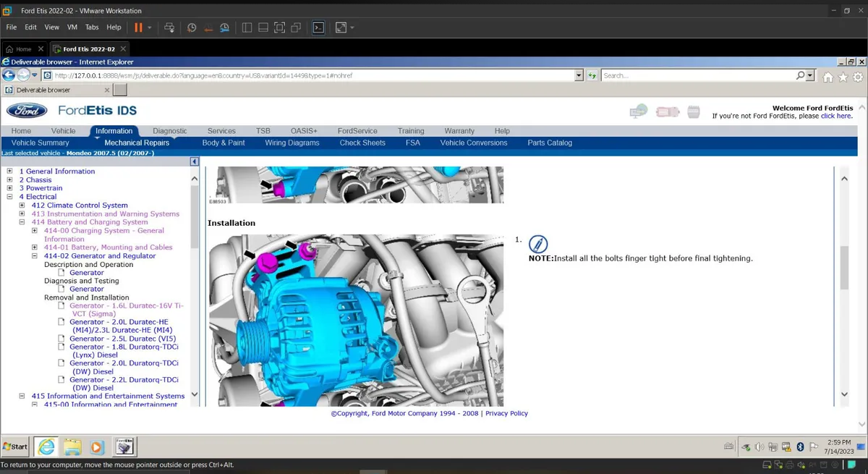Click the Ford oval logo
This screenshot has width=868, height=474.
(x=27, y=111)
